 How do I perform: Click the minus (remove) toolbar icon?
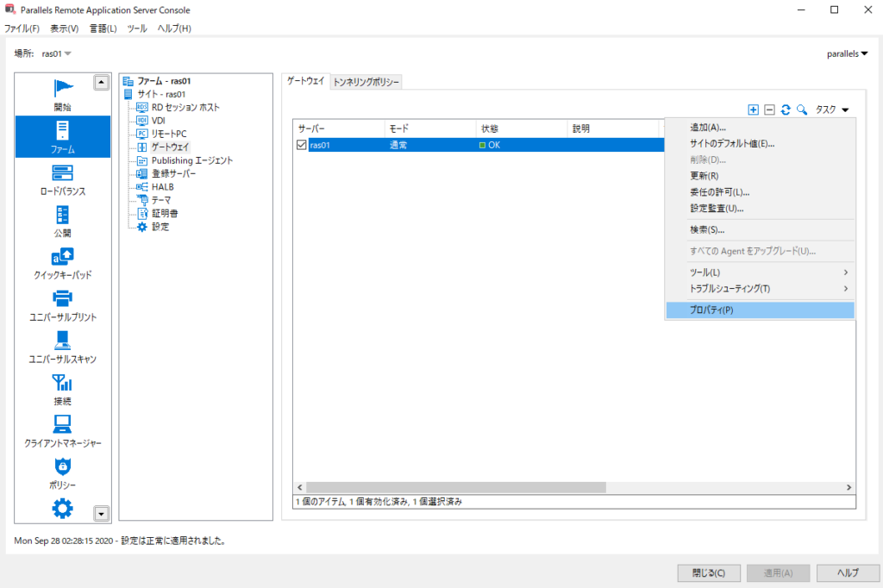[x=769, y=109]
